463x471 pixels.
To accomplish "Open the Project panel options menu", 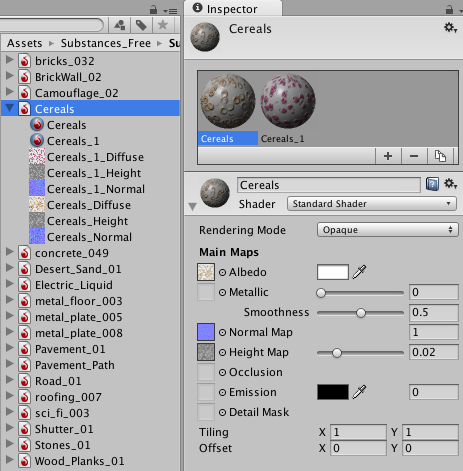I will pos(170,11).
